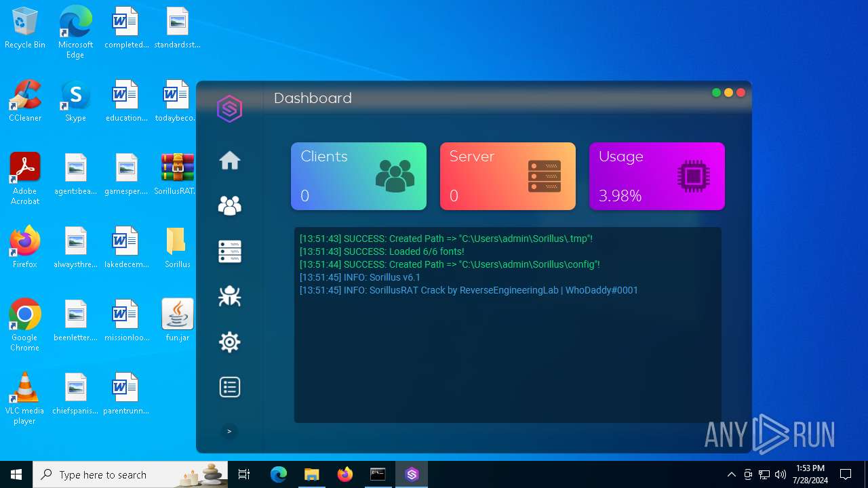Select the Skype desktop icon
Image resolution: width=868 pixels, height=488 pixels.
pyautogui.click(x=75, y=102)
